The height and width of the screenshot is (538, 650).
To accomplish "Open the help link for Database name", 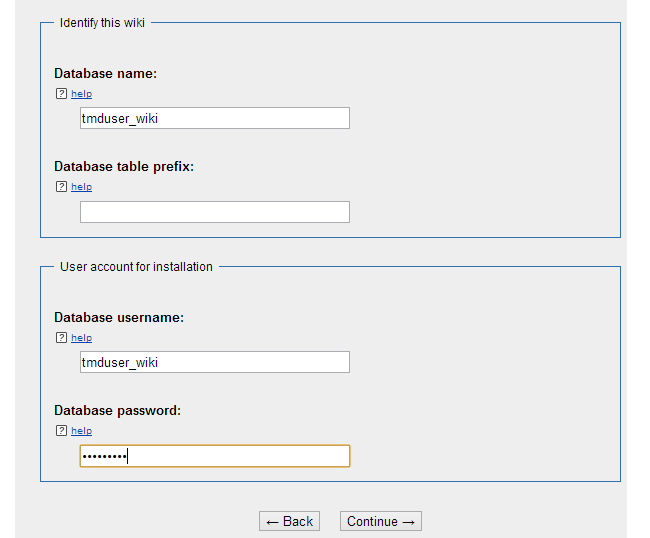I will pos(81,94).
